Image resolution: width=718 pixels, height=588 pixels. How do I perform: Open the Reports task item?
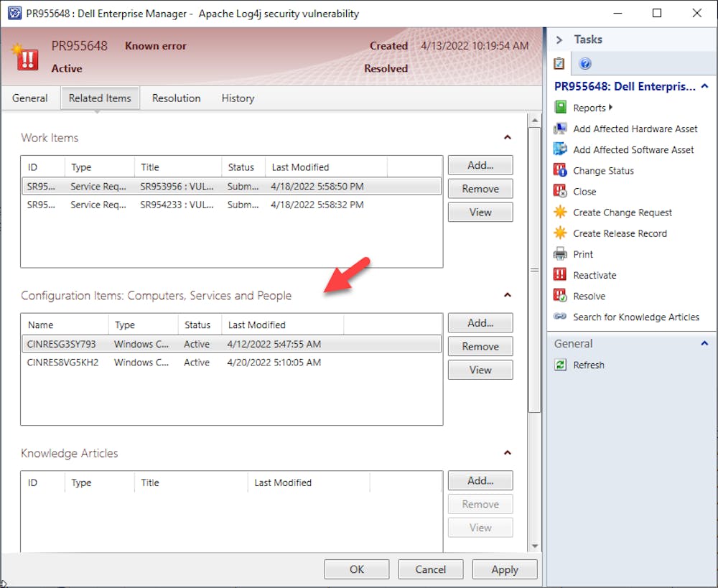(587, 108)
